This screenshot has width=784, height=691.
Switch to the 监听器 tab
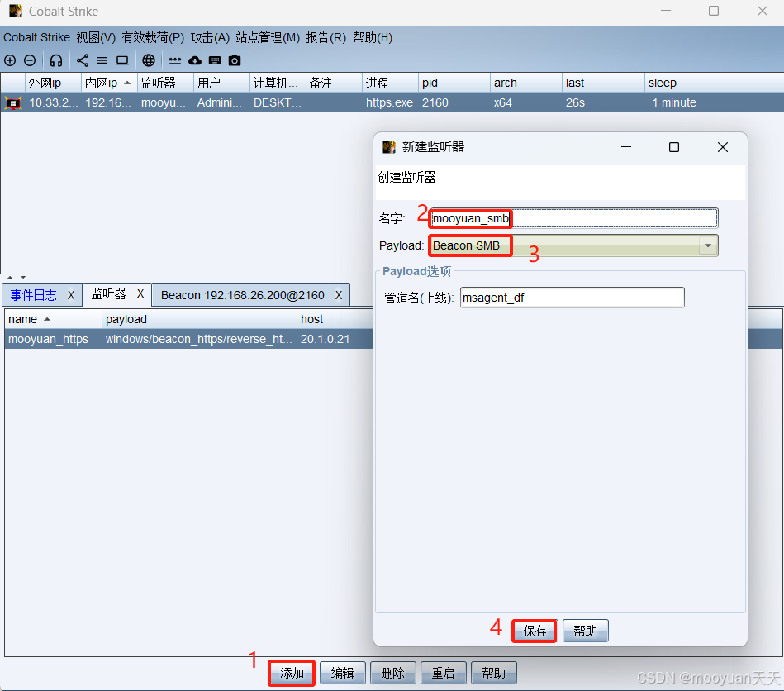[x=108, y=294]
